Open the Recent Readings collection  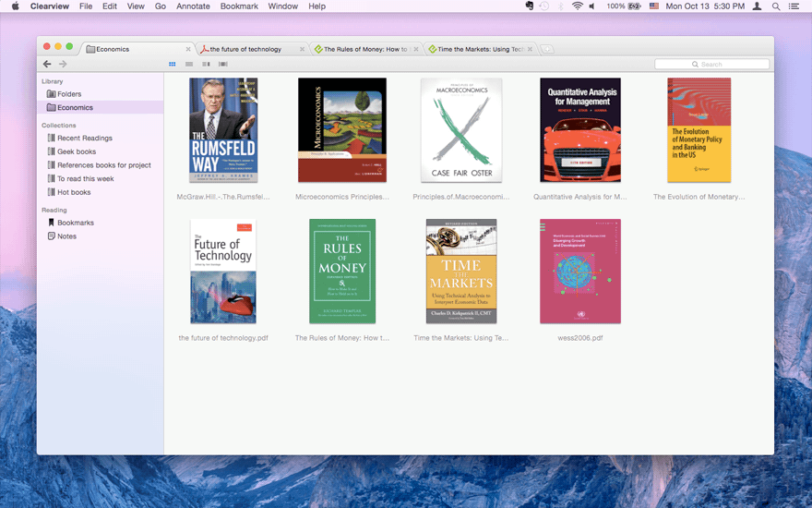[84, 138]
